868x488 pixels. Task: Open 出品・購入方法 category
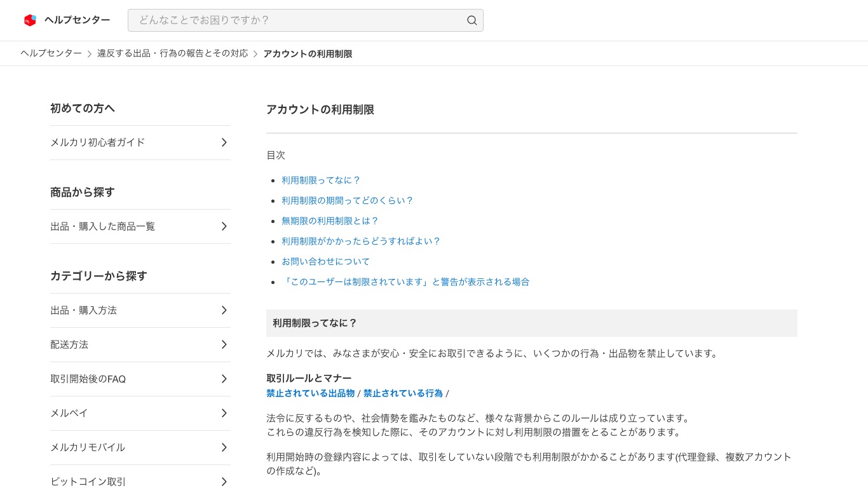click(140, 310)
